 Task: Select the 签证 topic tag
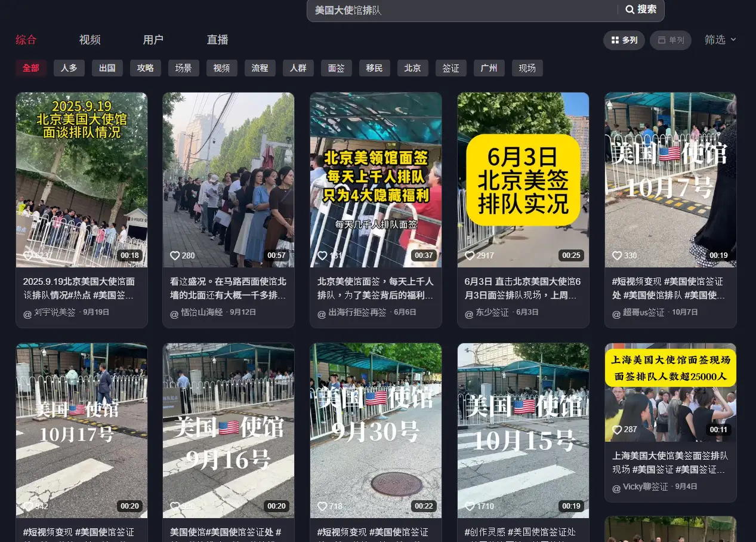(x=450, y=68)
